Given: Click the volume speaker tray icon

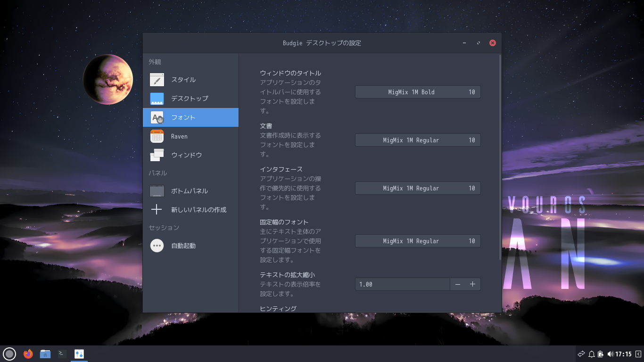Looking at the screenshot, I should 610,354.
